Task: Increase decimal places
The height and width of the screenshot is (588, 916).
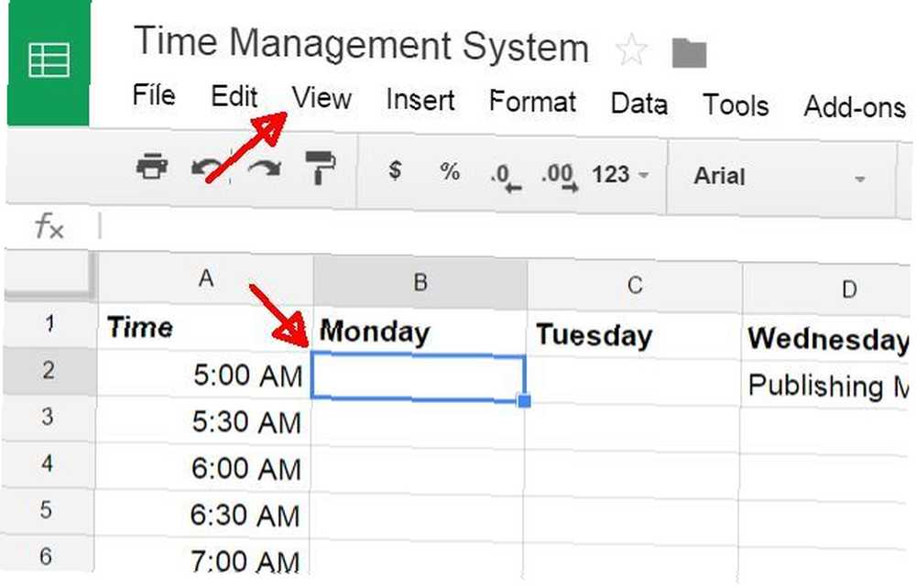Action: tap(560, 177)
